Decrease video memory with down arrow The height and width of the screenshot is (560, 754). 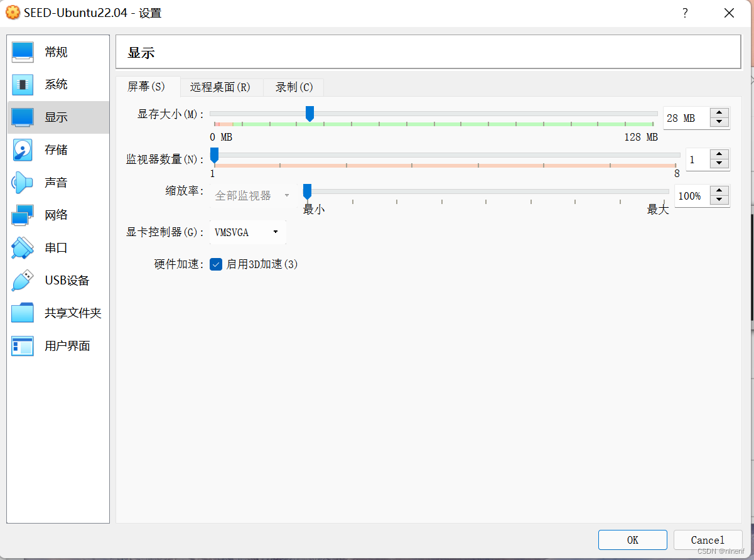(719, 122)
